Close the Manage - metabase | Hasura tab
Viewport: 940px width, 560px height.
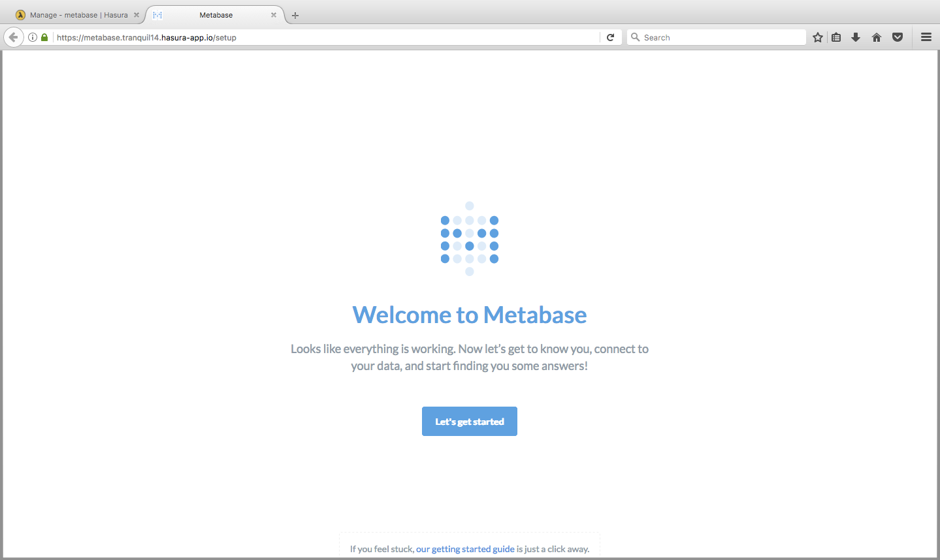137,15
